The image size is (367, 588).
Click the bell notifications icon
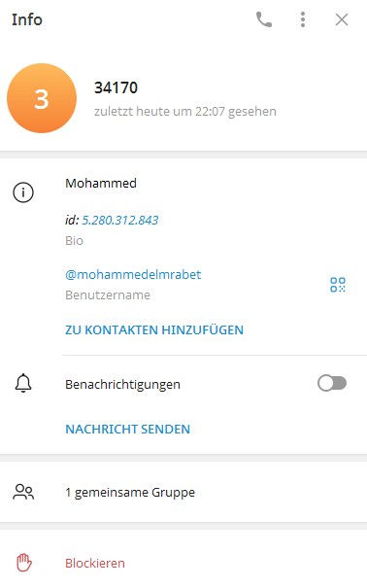tap(23, 383)
